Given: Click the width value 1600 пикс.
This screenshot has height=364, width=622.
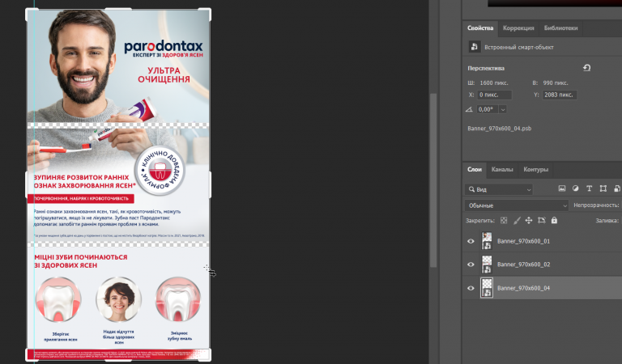Looking at the screenshot, I should tap(494, 83).
